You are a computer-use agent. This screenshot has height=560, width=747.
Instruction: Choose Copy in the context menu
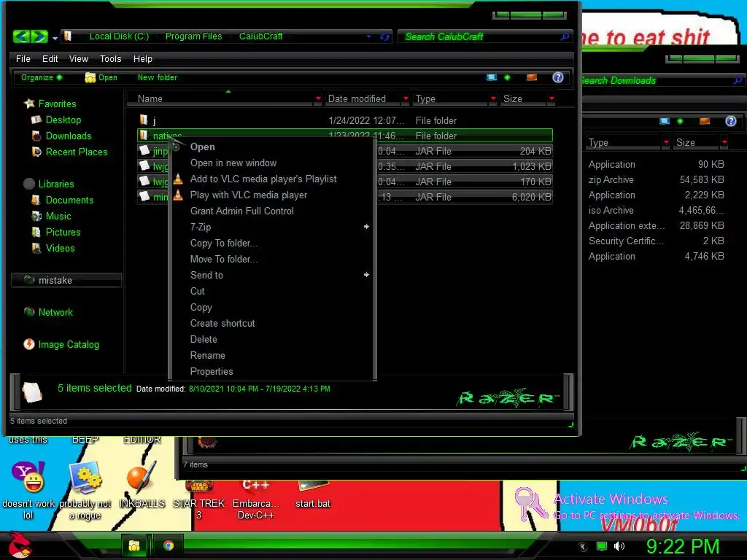[x=272, y=308]
